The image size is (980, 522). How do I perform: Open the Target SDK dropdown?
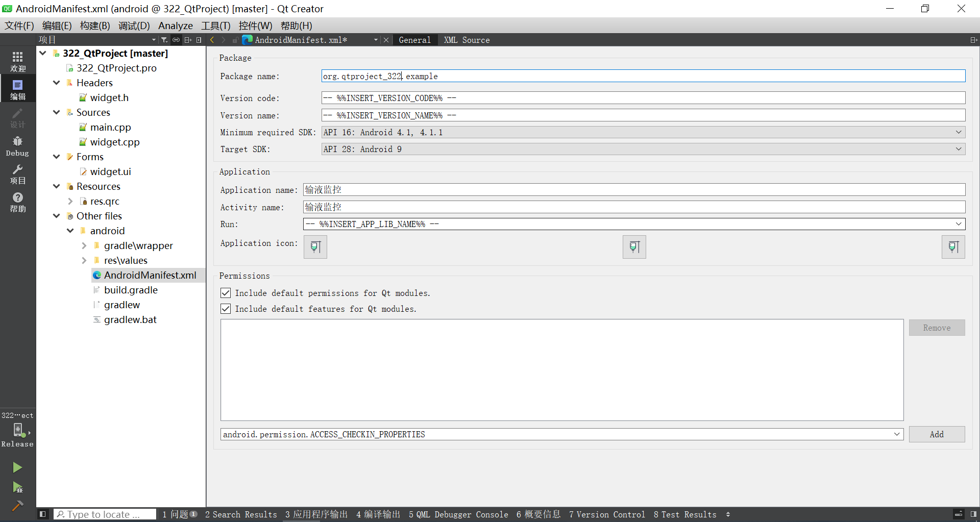pyautogui.click(x=643, y=149)
